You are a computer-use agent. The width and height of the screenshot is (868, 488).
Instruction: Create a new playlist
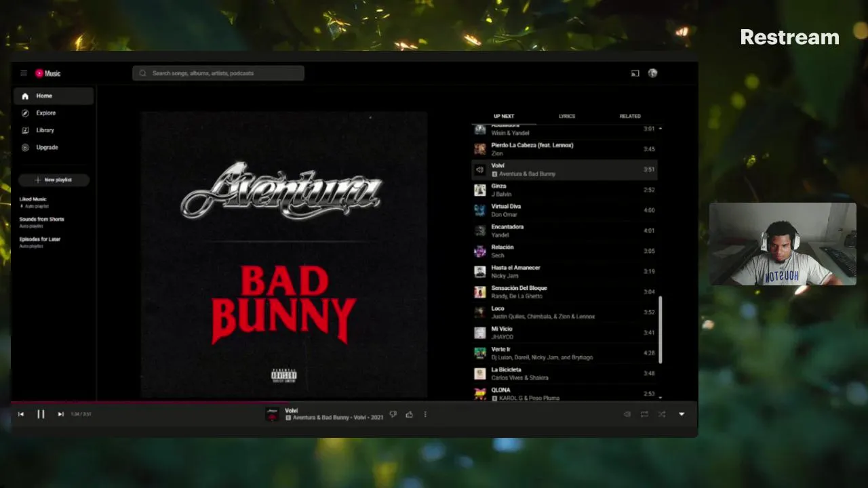(54, 180)
